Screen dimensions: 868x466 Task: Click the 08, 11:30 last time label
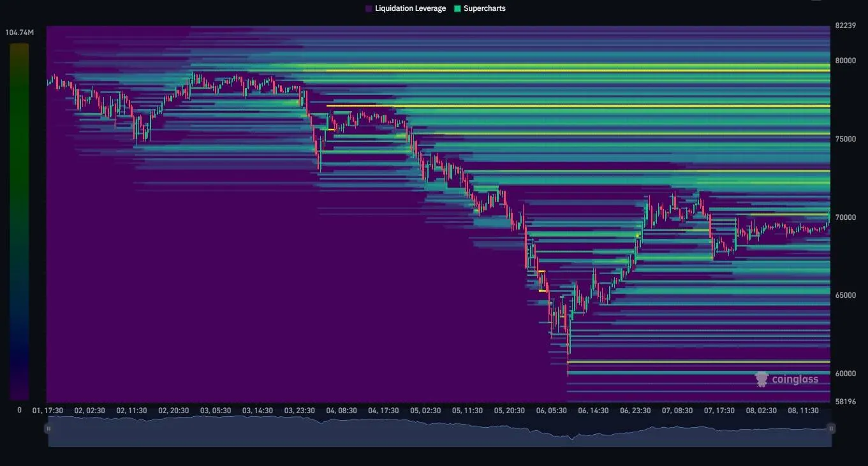[803, 411]
